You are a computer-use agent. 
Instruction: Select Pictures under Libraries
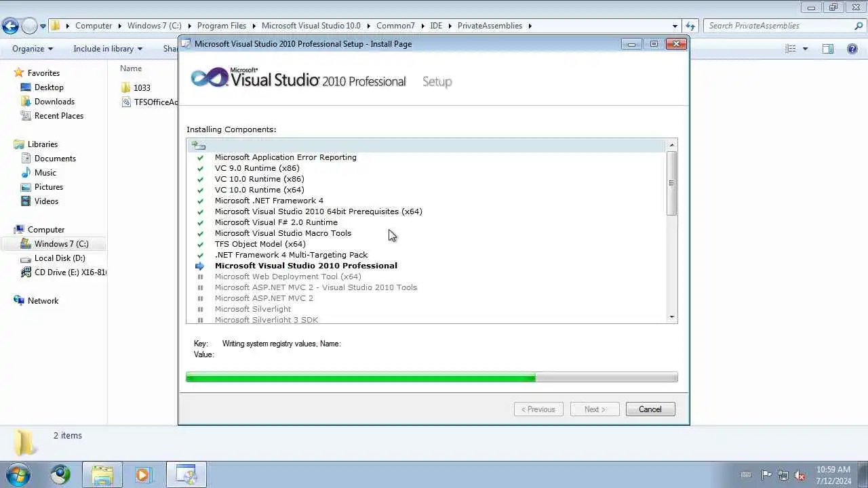click(x=49, y=187)
